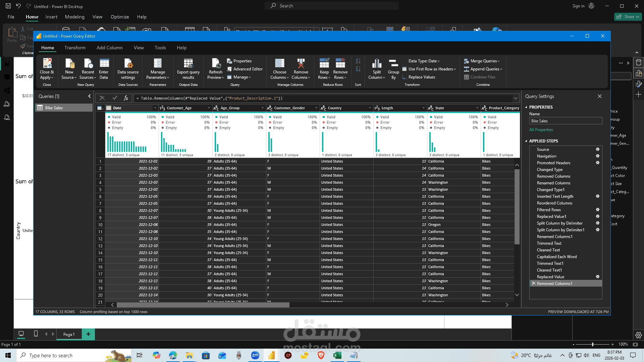Open the Country column filter dropdown
The width and height of the screenshot is (644, 362).
pyautogui.click(x=370, y=108)
